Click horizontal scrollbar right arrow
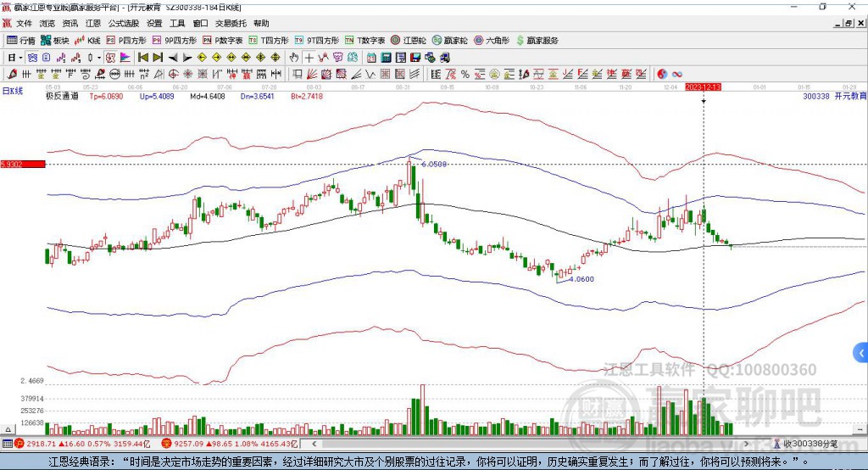868x470 pixels. [746, 444]
